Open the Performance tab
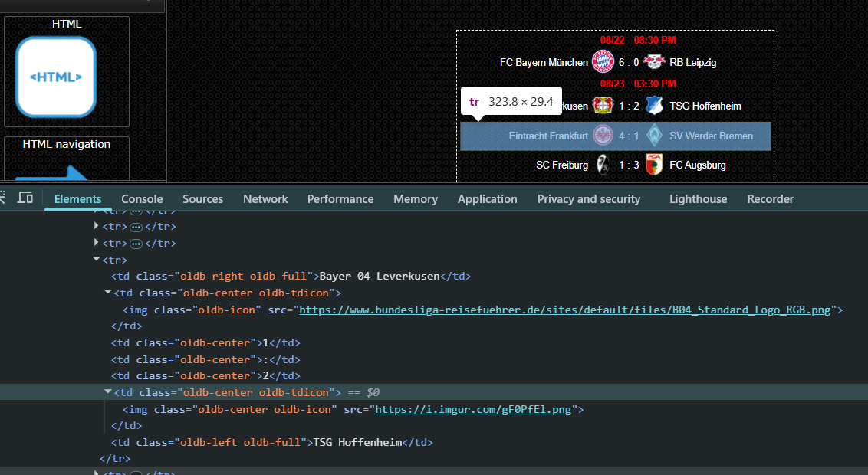Viewport: 868px width, 475px height. click(x=340, y=199)
